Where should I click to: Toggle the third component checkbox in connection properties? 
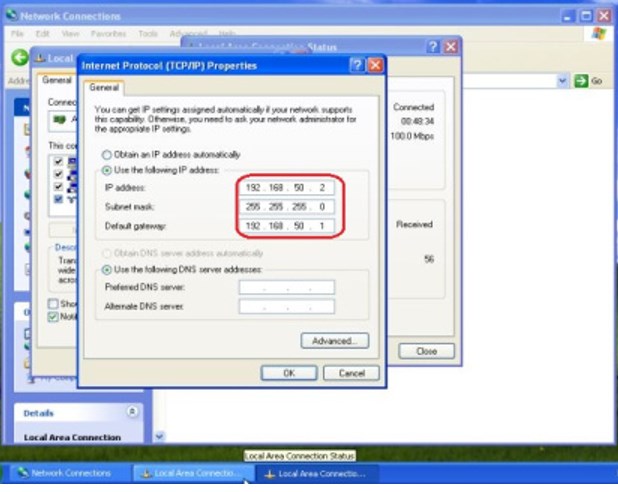click(58, 186)
